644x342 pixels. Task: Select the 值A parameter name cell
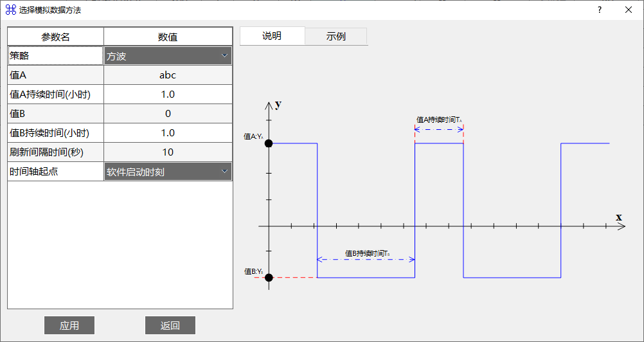coord(55,75)
